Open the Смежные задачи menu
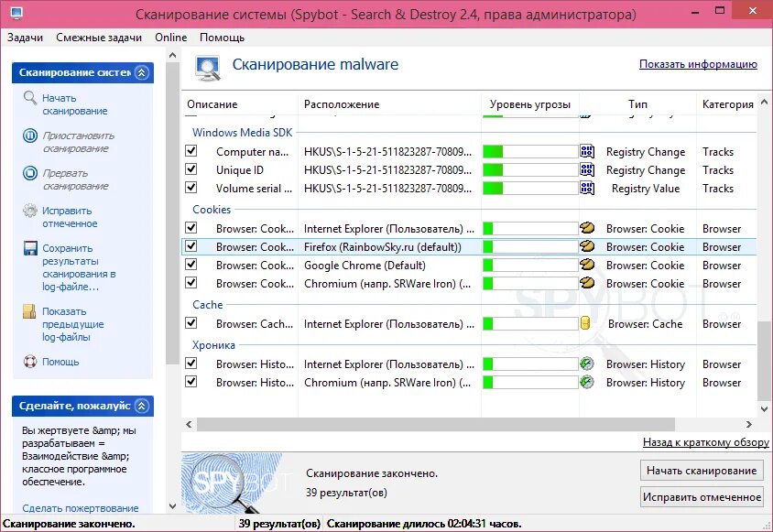Image resolution: width=773 pixels, height=532 pixels. [x=99, y=38]
